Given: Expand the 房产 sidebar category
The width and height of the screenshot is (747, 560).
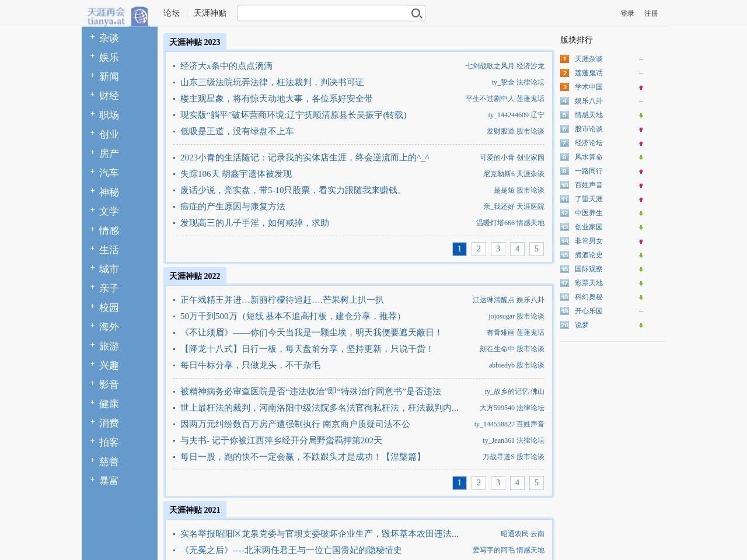Looking at the screenshot, I should click(x=92, y=152).
